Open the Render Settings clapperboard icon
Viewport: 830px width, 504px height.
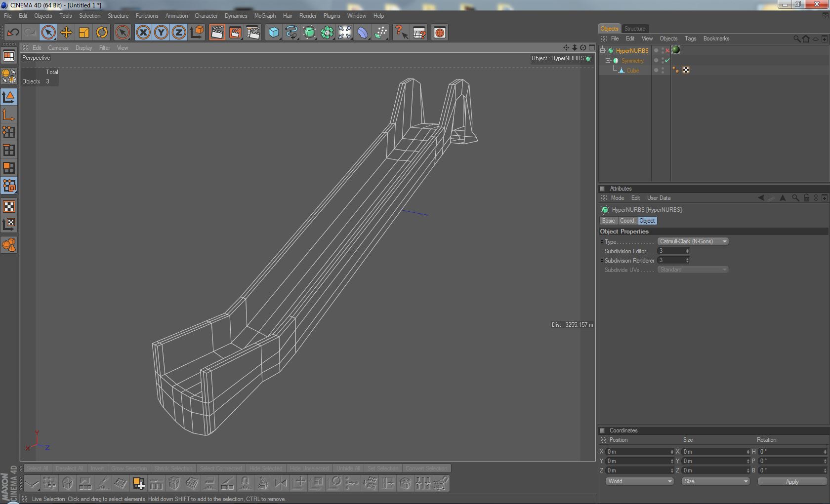click(x=253, y=33)
